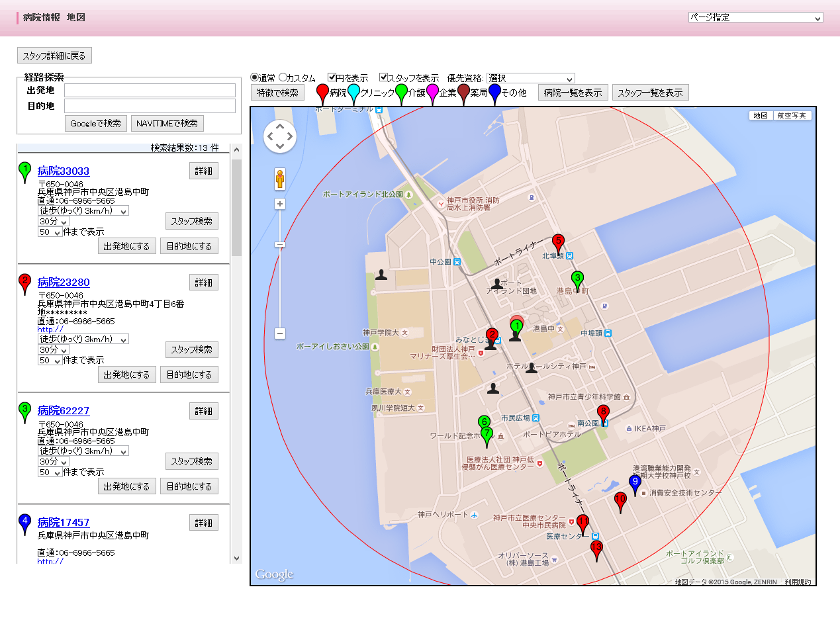The image size is (840, 622).
Task: Click http:// link under 病院23280
Action: point(50,329)
